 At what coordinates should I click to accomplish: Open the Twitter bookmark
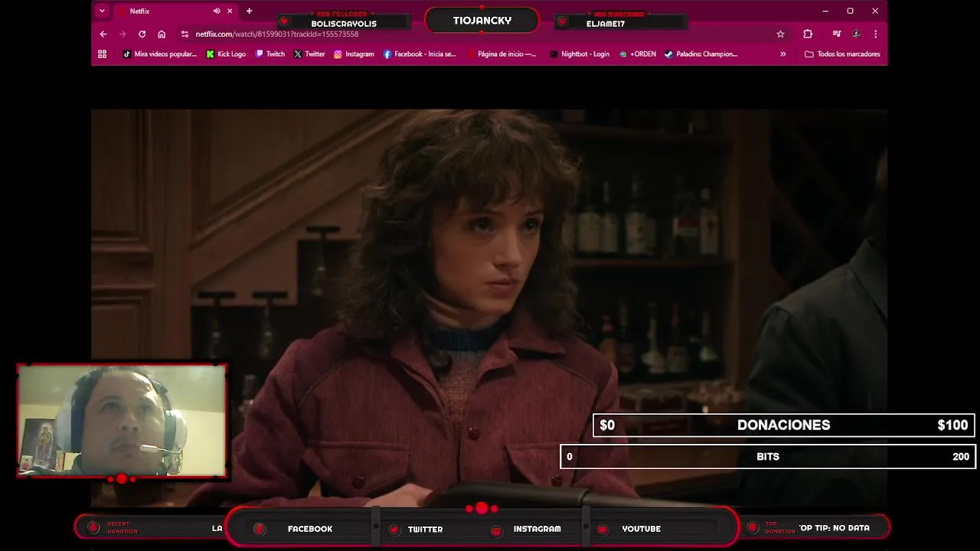click(x=309, y=54)
